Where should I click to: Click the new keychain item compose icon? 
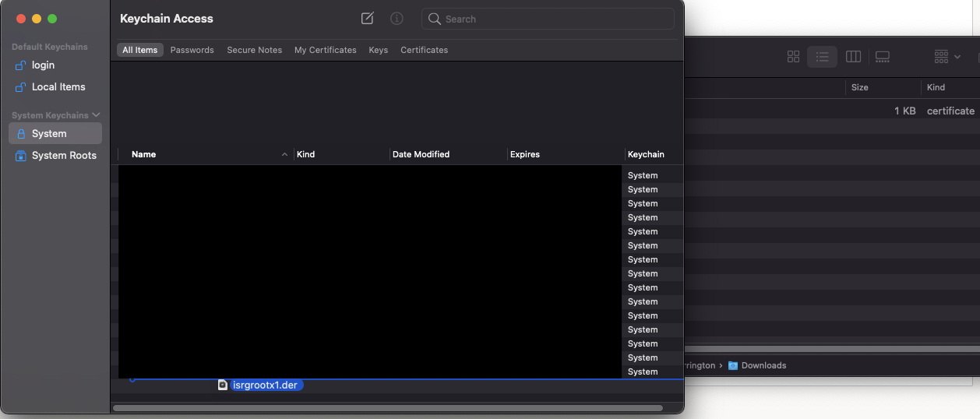368,18
